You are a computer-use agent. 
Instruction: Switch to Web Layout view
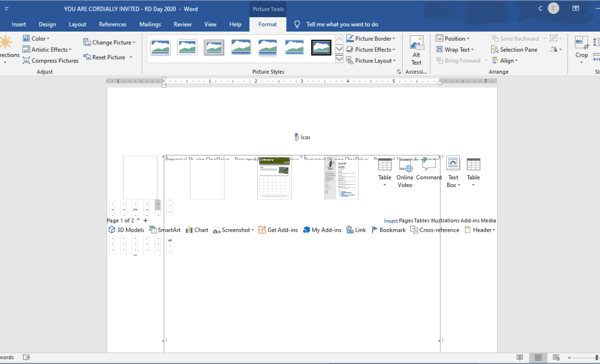pos(556,358)
